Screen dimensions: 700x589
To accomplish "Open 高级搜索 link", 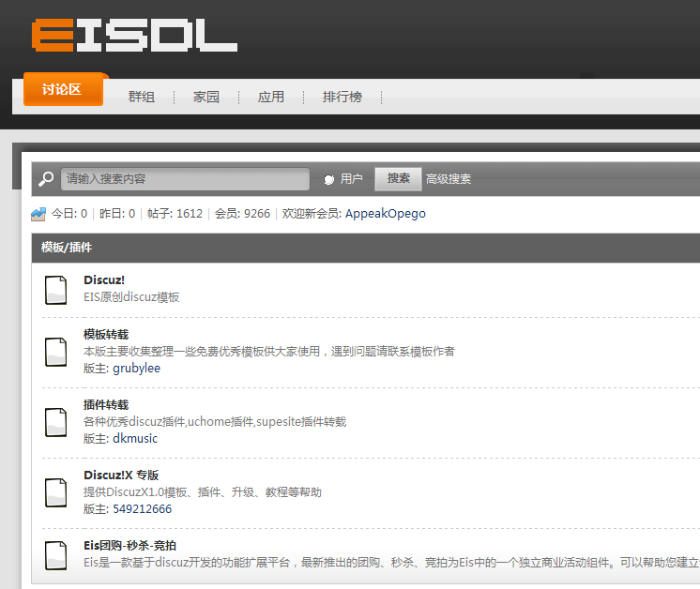I will click(x=449, y=179).
